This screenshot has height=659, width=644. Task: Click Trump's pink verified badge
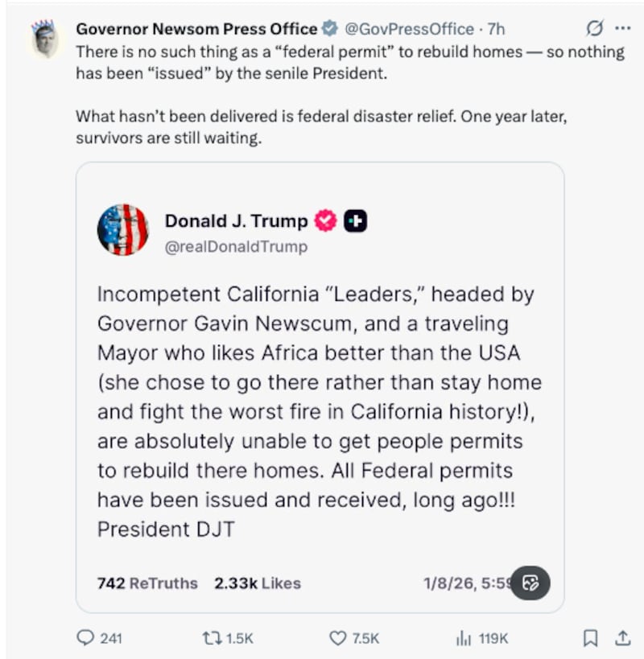pyautogui.click(x=325, y=221)
